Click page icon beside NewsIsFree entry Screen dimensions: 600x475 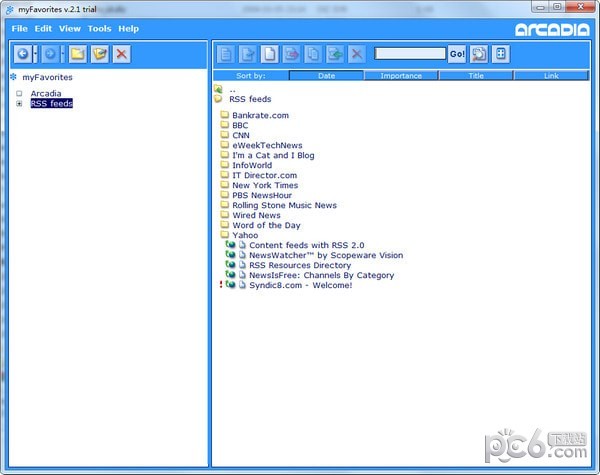pyautogui.click(x=242, y=274)
